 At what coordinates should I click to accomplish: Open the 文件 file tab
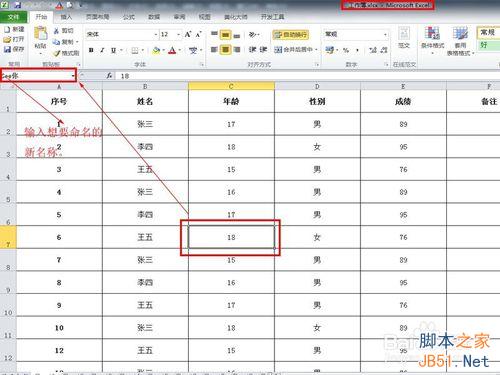pyautogui.click(x=13, y=17)
